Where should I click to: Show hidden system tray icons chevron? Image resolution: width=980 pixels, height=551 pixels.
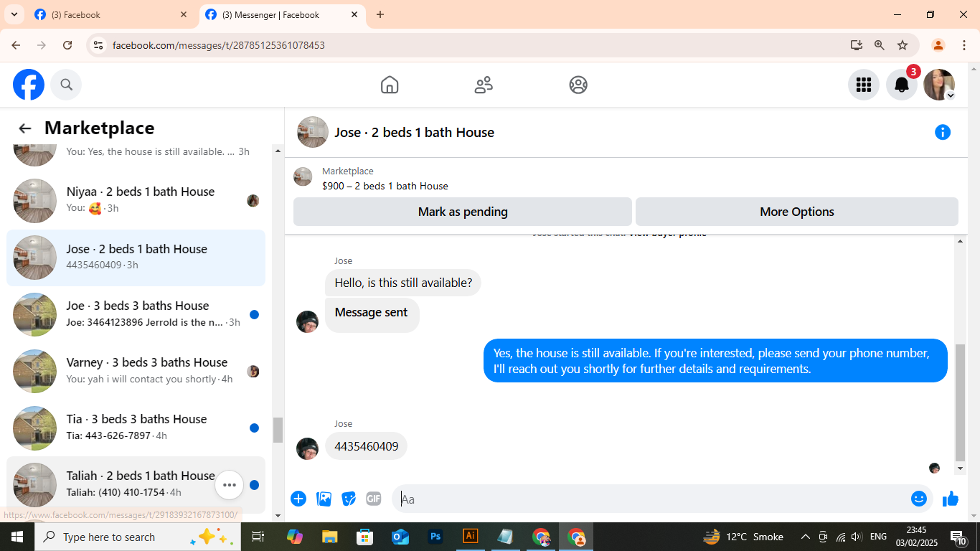[x=806, y=537]
